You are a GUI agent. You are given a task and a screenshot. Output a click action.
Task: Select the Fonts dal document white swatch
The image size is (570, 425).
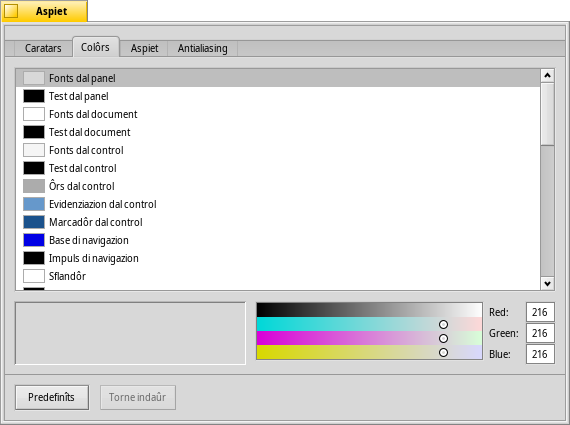coord(34,114)
